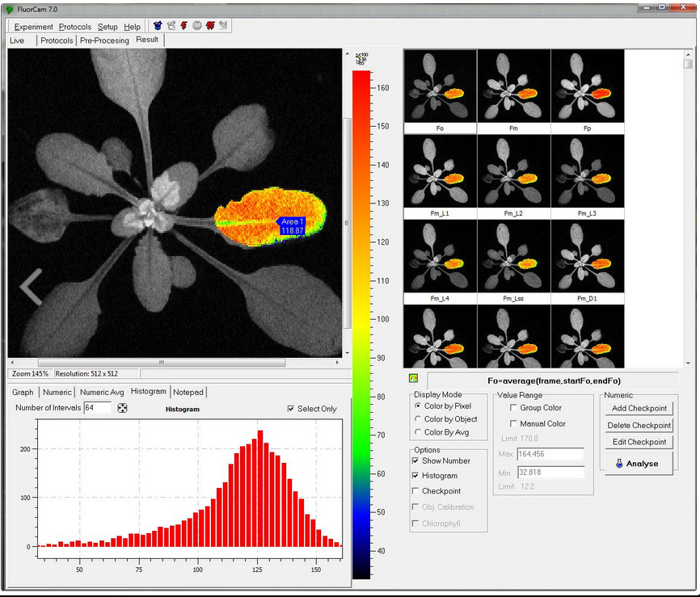Select the Fm_D1 thumbnail
Viewport: 700px width, 597px height.
point(588,256)
